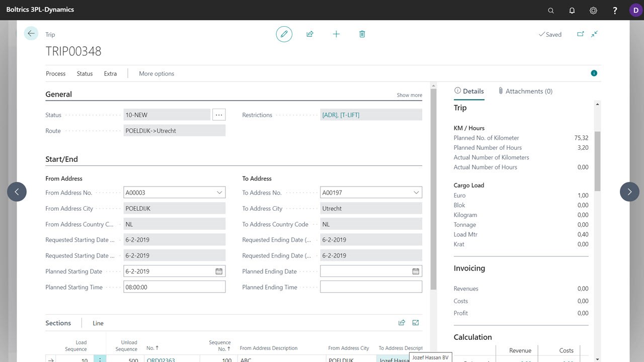644x362 pixels.
Task: Click the Details pane vertical scrollbar
Action: point(597,161)
